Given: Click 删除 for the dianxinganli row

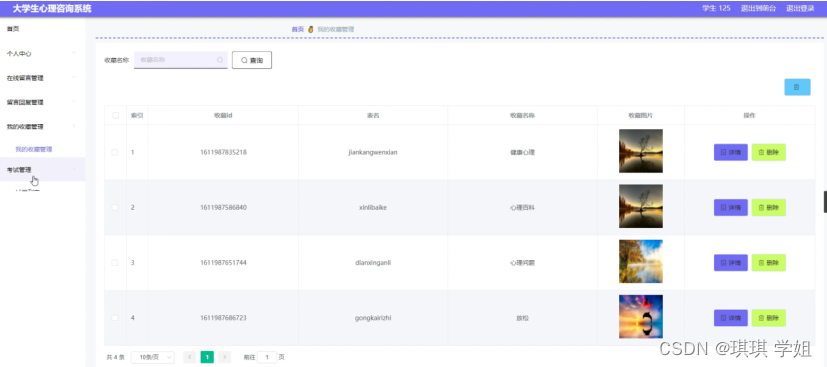Looking at the screenshot, I should (x=768, y=263).
